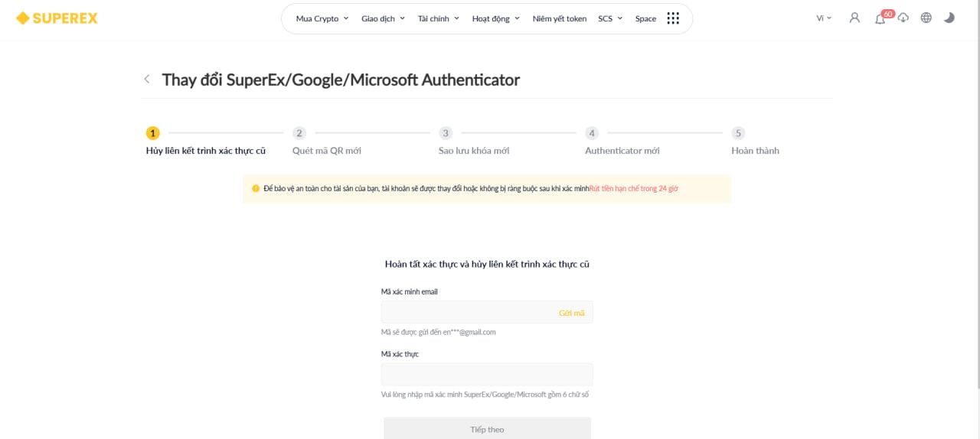Click the yellow warning info icon
980x439 pixels.
[x=256, y=188]
